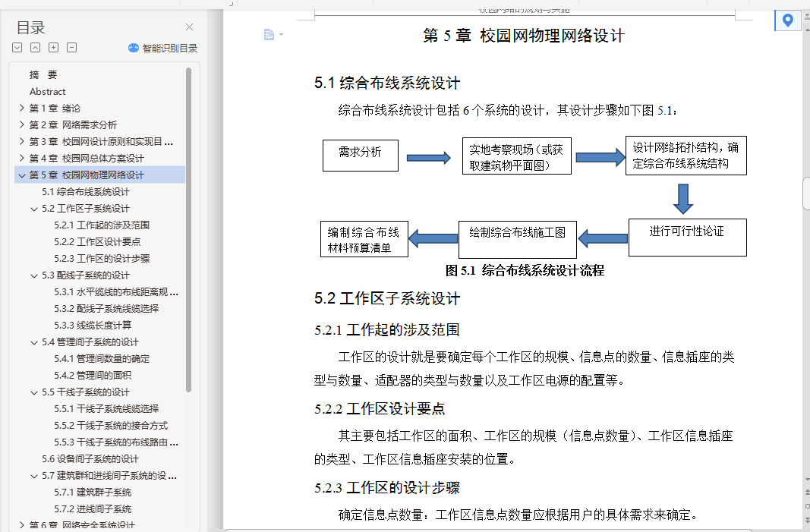Go to 5.3.3 线缆长度计算

point(93,325)
